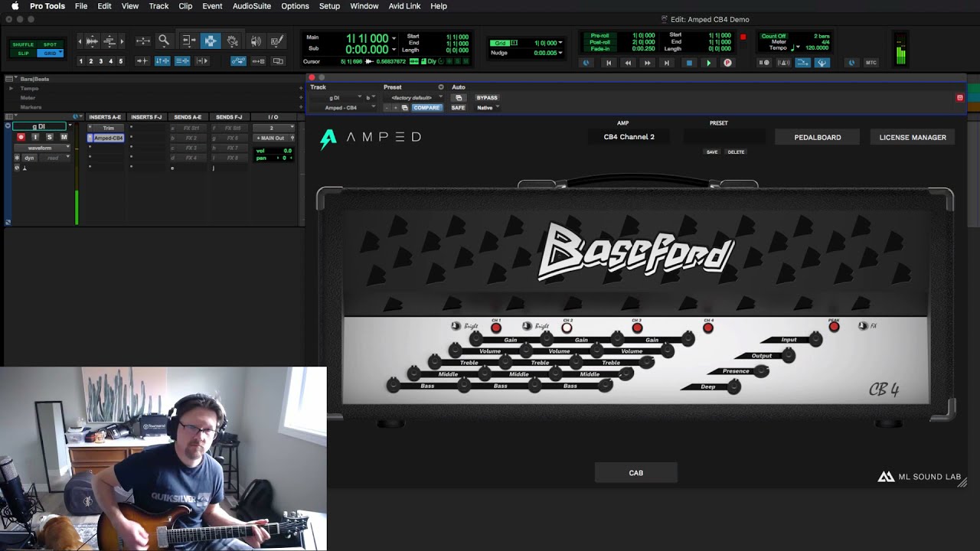The image size is (980, 551).
Task: Click the Apple menu icon
Action: (x=15, y=6)
